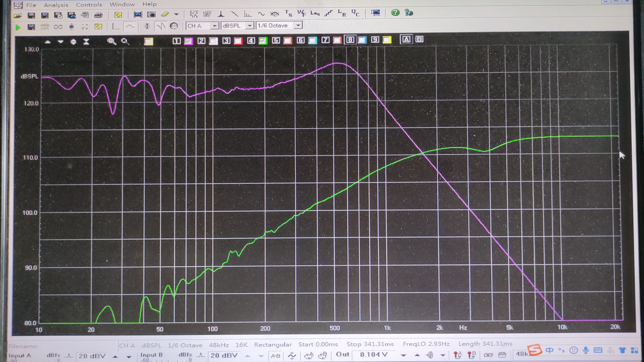
Task: Store curve in overlay button 8
Action: point(350,40)
